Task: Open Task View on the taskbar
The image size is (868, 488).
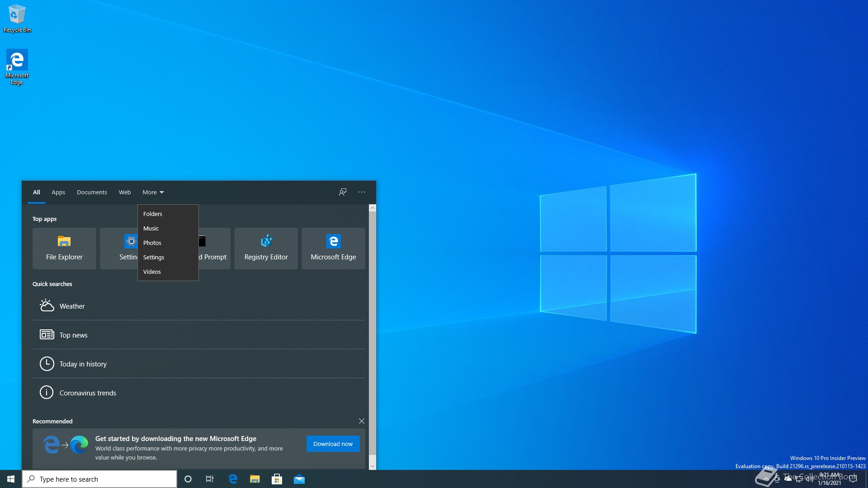Action: 210,479
